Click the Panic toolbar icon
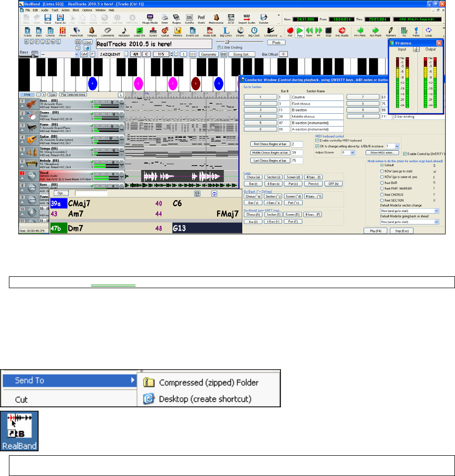This screenshot has width=455, height=476. pos(416,32)
